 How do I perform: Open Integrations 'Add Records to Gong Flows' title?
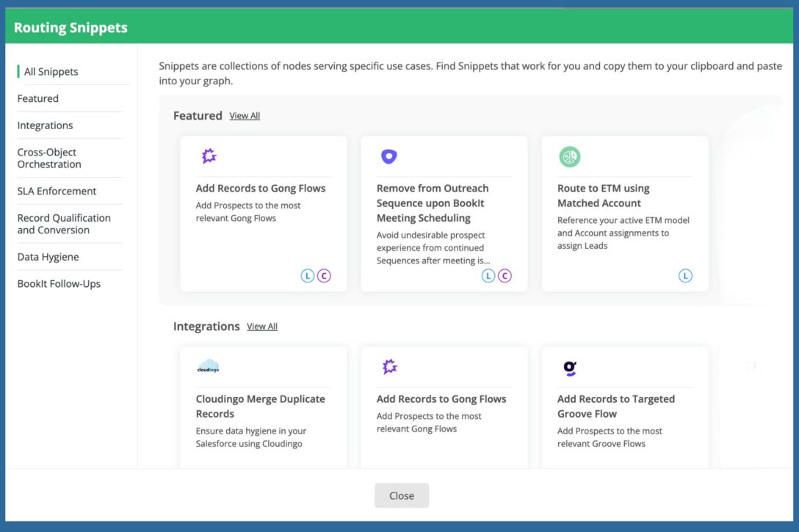point(441,399)
